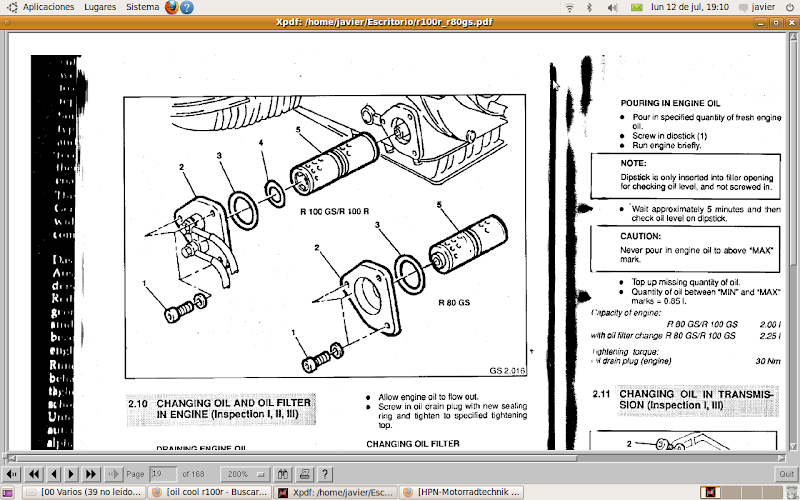Click 'Screw in dipstick (1)' line
Viewport: 800px width, 500px height.
669,136
